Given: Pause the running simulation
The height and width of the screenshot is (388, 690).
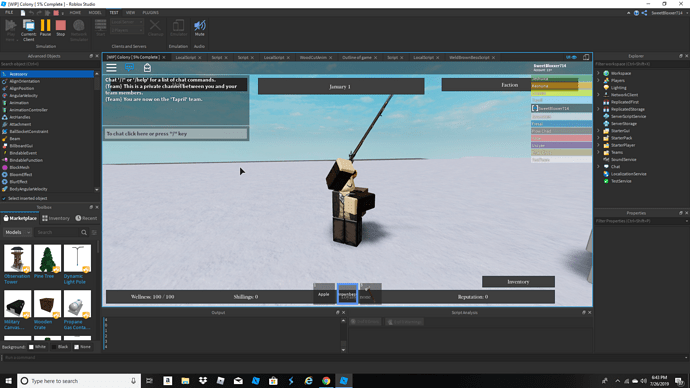Looking at the screenshot, I should pos(45,28).
